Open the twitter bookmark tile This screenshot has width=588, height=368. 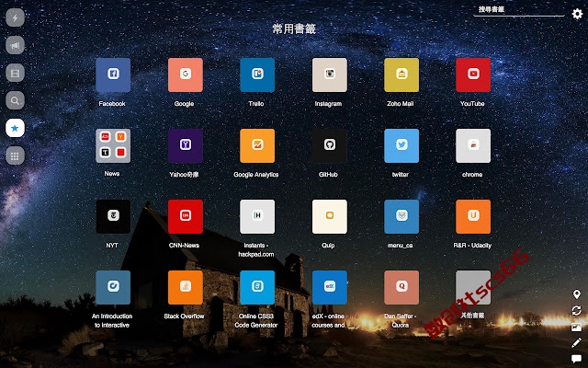(x=401, y=145)
